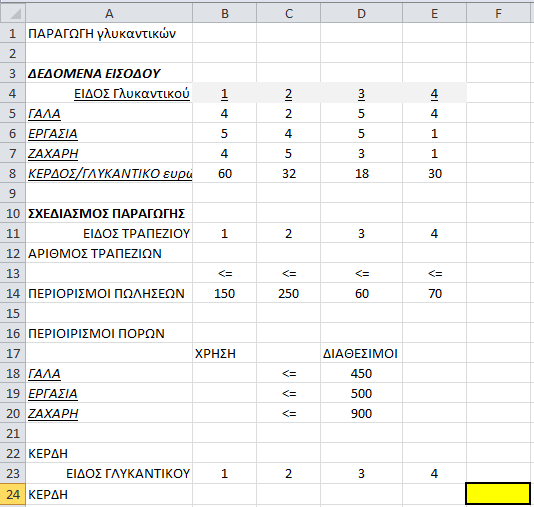Image resolution: width=534 pixels, height=507 pixels.
Task: Select column F header
Action: click(498, 13)
